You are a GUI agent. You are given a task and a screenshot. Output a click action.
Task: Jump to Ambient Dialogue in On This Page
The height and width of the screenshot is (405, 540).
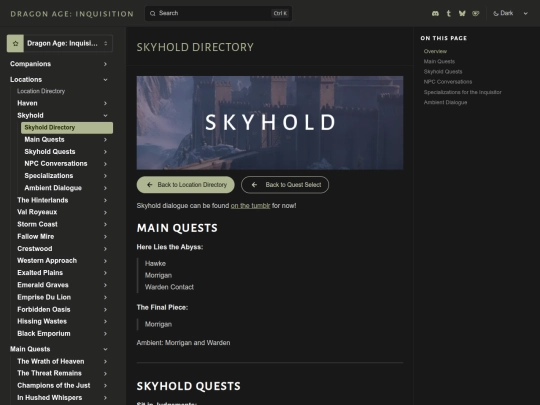(x=445, y=103)
